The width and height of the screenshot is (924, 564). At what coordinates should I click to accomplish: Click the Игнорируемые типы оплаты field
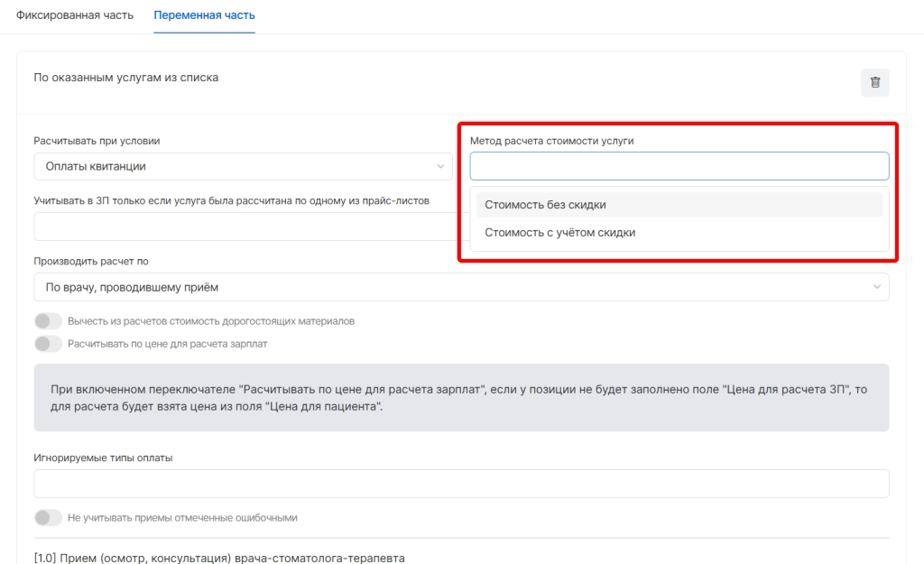click(x=461, y=484)
